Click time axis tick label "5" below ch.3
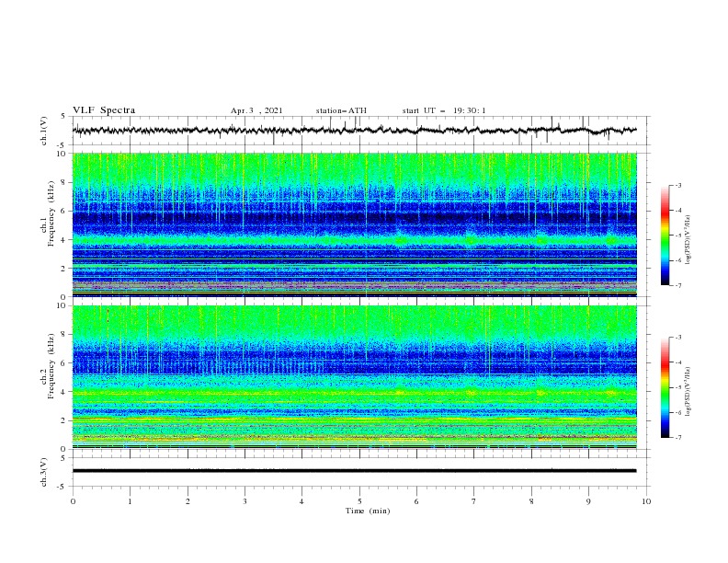 click(359, 501)
